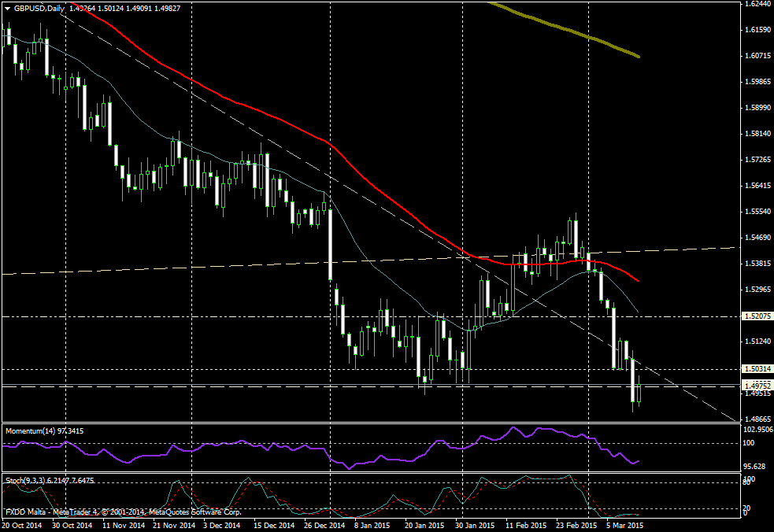Viewport: 774px width, 532px height.
Task: Click the 1.48665 bottom price scale label
Action: (x=757, y=419)
